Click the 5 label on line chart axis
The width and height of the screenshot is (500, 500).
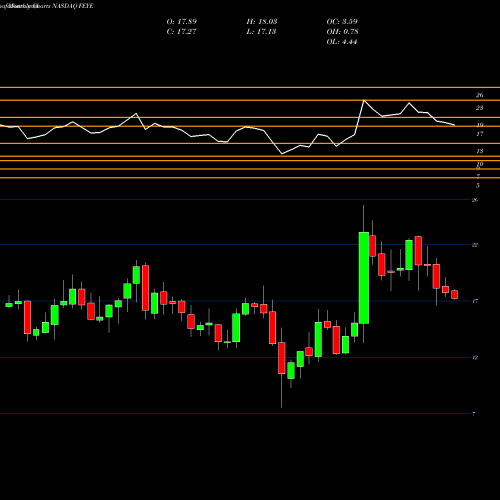point(478,185)
